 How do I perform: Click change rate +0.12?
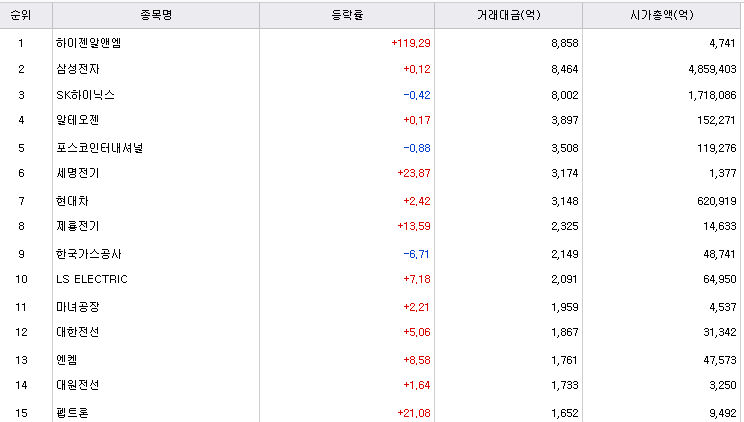[417, 69]
